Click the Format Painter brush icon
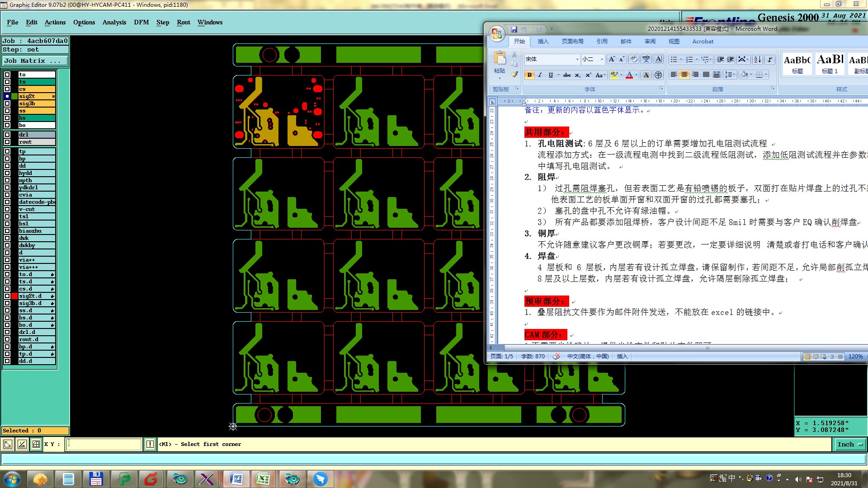This screenshot has width=868, height=488. coord(514,75)
